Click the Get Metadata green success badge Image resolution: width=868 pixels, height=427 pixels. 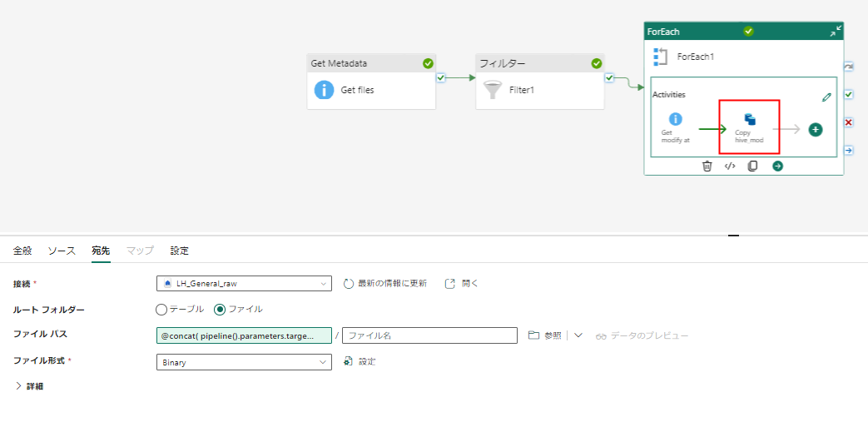[x=428, y=63]
